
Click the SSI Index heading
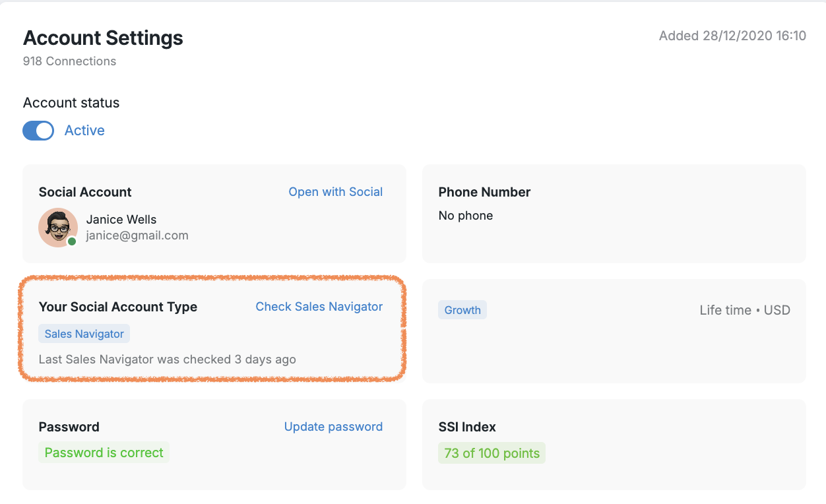point(467,427)
